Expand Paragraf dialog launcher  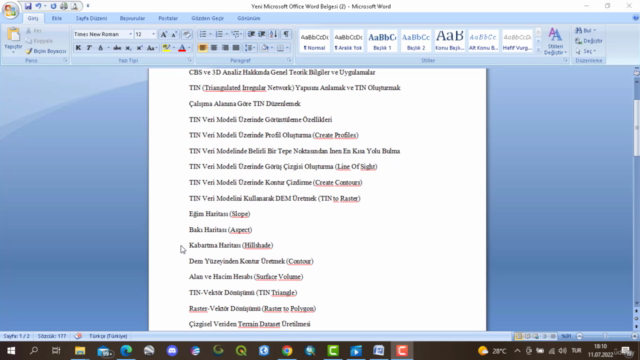point(289,60)
